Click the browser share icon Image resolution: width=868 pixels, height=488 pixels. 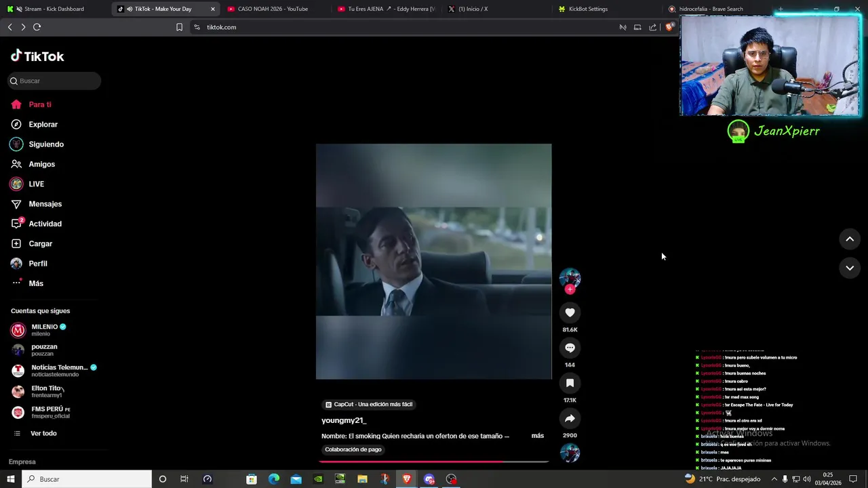click(x=652, y=27)
